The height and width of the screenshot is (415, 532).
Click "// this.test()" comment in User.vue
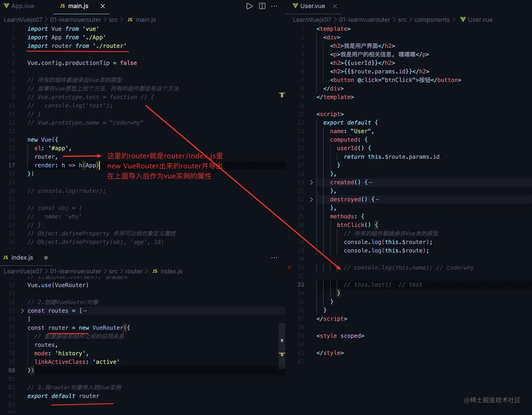click(367, 284)
